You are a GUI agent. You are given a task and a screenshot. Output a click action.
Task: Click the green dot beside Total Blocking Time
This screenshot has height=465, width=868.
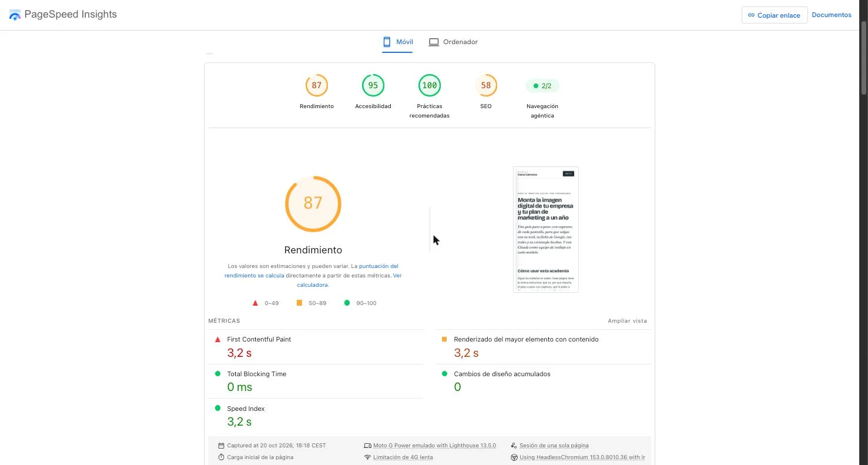tap(217, 374)
